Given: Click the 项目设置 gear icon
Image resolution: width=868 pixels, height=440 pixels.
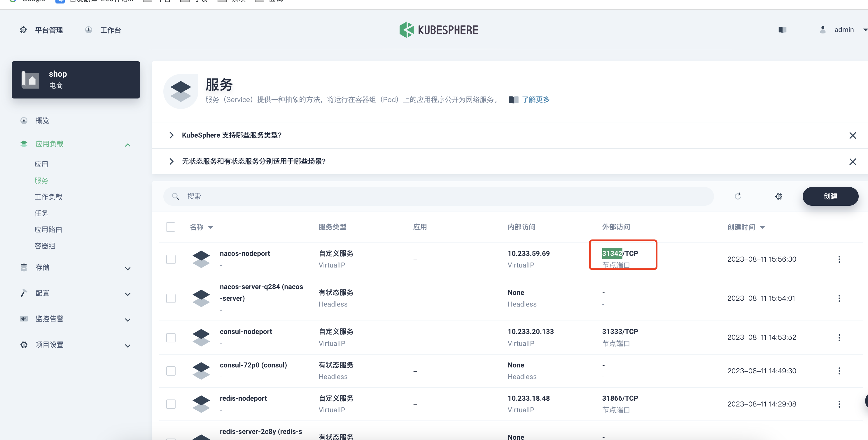Looking at the screenshot, I should pos(24,345).
